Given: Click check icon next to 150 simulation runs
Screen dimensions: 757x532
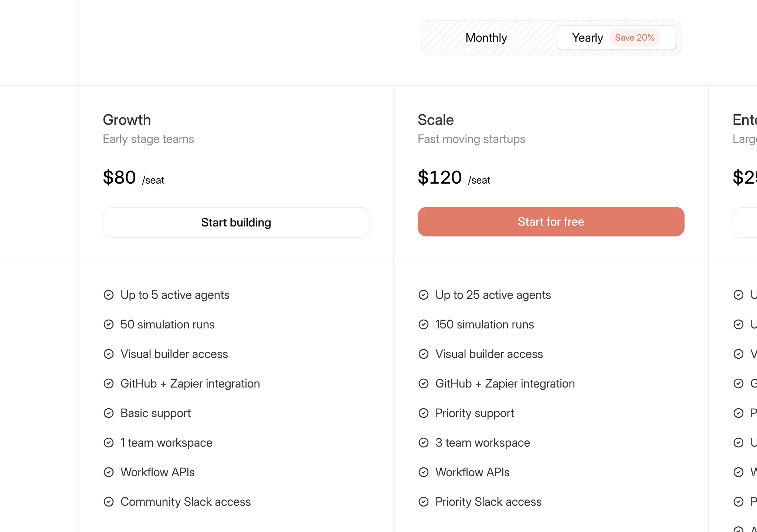Looking at the screenshot, I should click(x=424, y=324).
